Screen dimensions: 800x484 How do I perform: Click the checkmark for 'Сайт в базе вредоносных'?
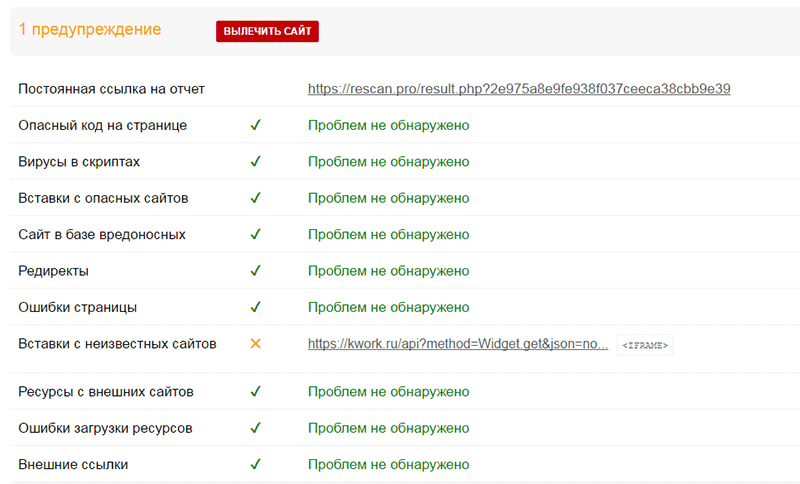pos(256,234)
